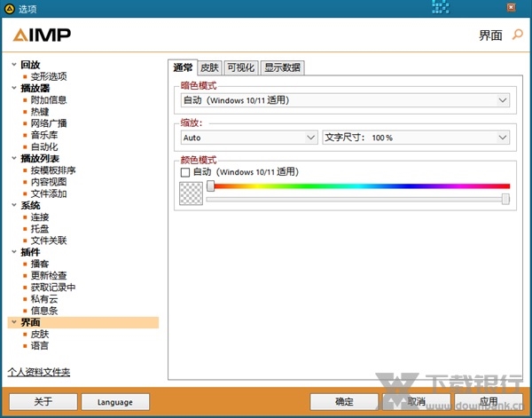Collapse the 播放列表 tree group
532x418 pixels.
coord(14,158)
